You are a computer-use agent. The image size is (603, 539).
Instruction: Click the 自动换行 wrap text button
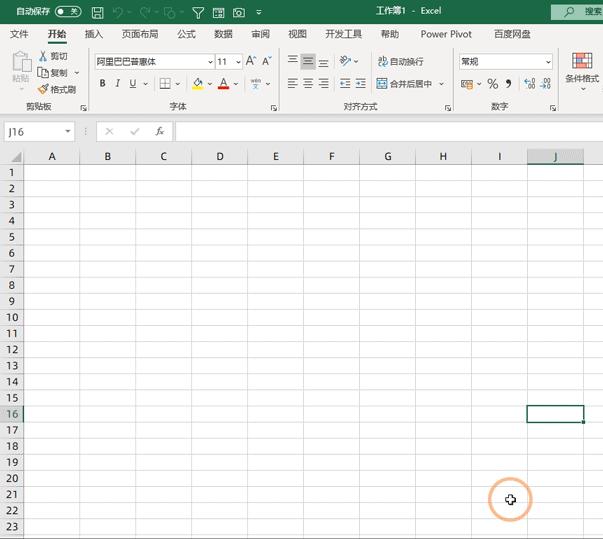tap(400, 62)
